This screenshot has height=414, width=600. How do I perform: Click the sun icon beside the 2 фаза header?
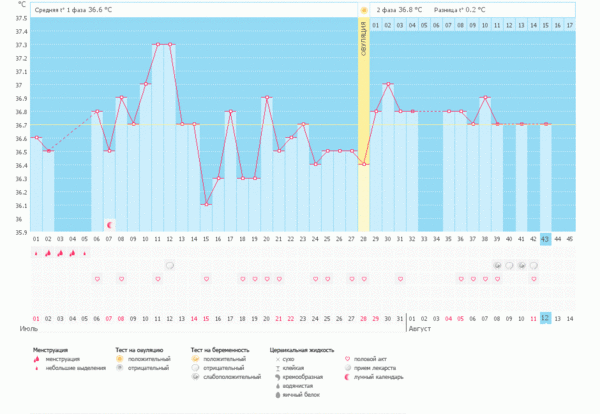pos(365,10)
